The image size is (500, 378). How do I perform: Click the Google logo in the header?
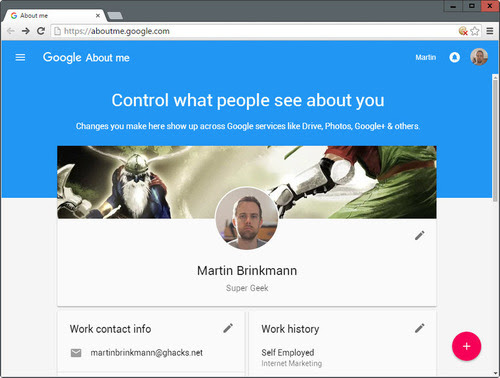pos(62,57)
